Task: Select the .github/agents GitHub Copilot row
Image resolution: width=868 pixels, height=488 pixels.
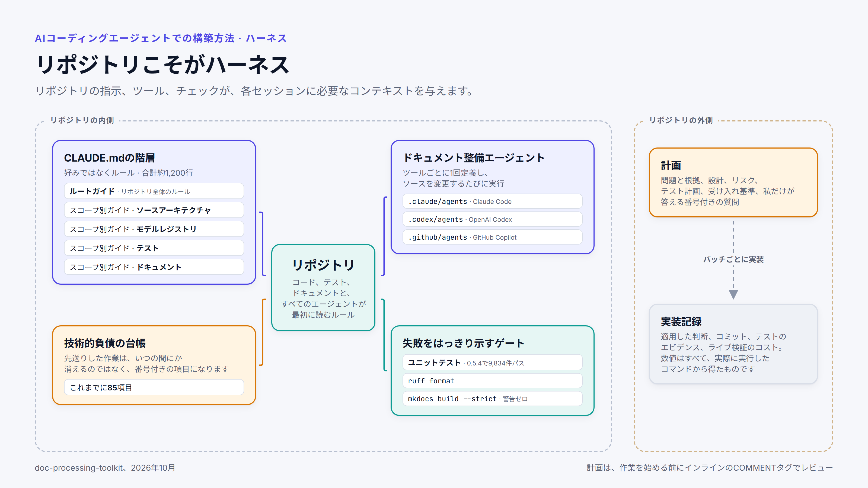Action: (x=492, y=237)
